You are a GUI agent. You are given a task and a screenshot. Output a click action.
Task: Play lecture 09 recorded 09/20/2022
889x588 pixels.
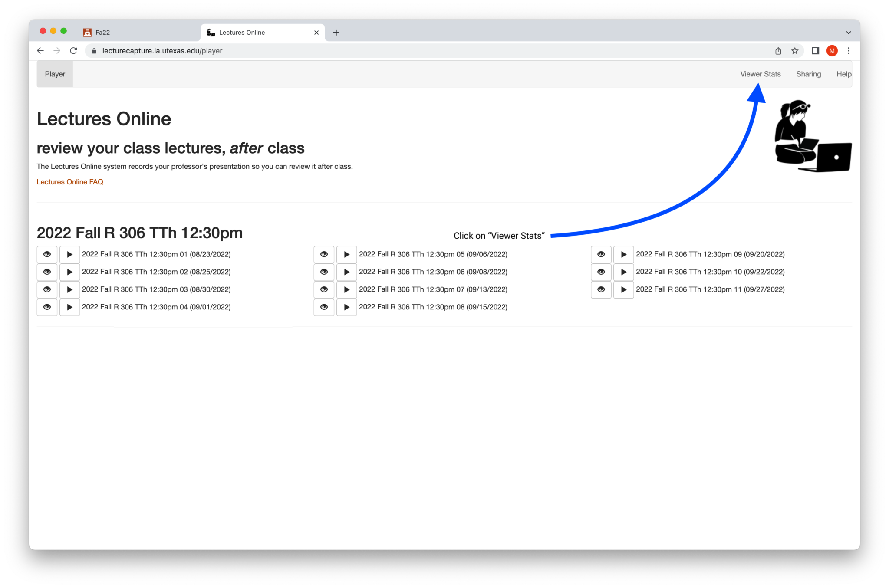(x=624, y=254)
